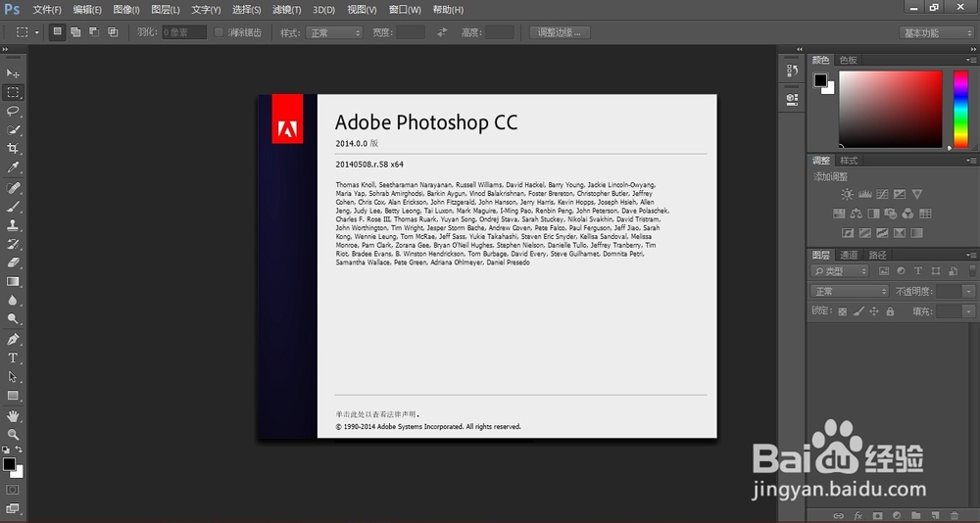Open the 基本功能 workspace dropdown
This screenshot has height=523, width=980.
936,33
